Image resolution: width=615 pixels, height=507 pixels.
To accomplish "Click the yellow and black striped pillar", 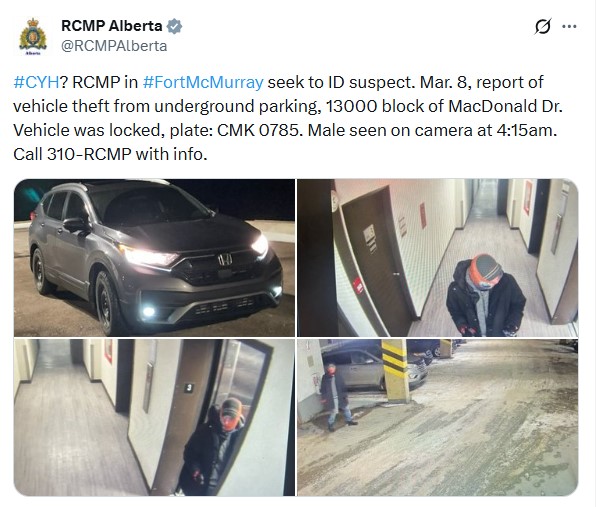I will pos(395,371).
